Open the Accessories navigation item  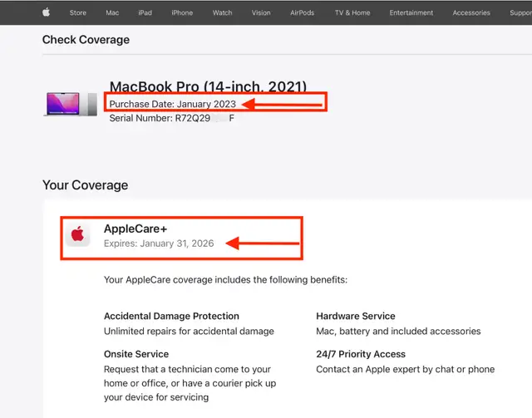click(x=471, y=12)
